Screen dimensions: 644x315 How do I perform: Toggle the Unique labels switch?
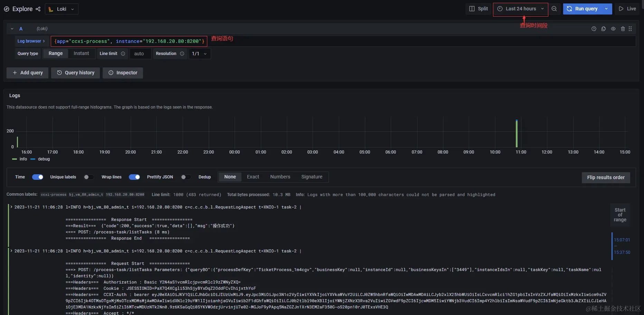[x=89, y=177]
